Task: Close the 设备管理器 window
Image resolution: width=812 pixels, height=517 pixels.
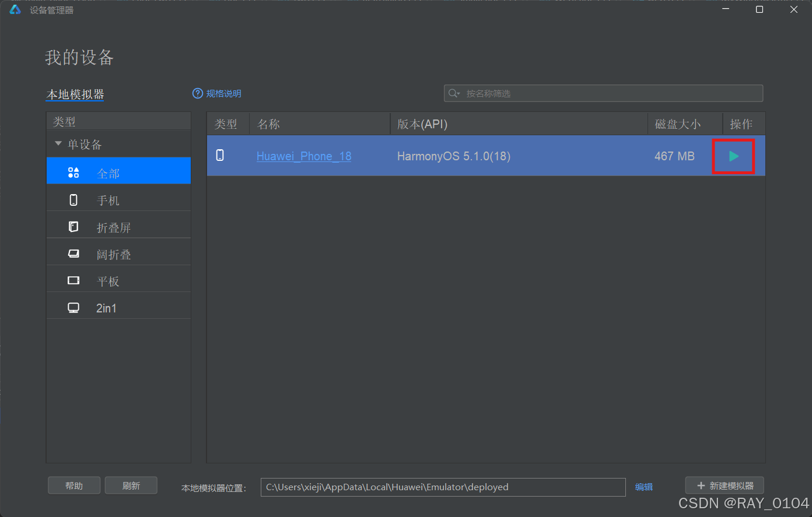Action: [x=794, y=9]
